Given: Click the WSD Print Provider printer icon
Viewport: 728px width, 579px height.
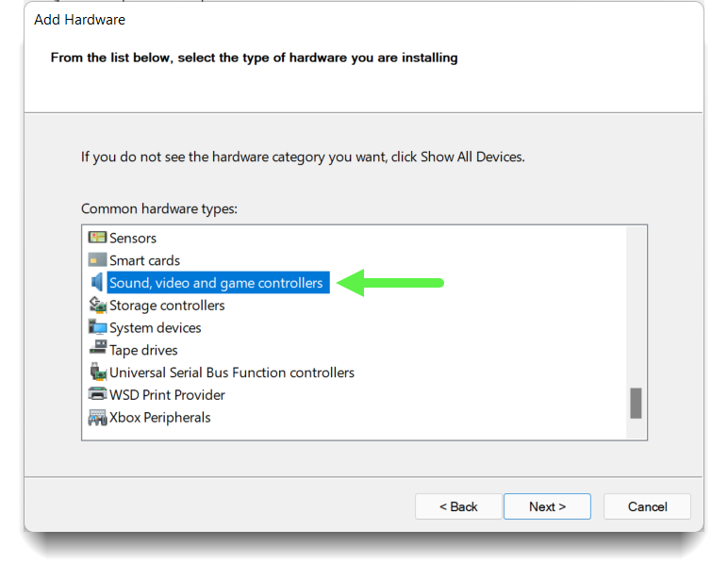Looking at the screenshot, I should point(97,394).
